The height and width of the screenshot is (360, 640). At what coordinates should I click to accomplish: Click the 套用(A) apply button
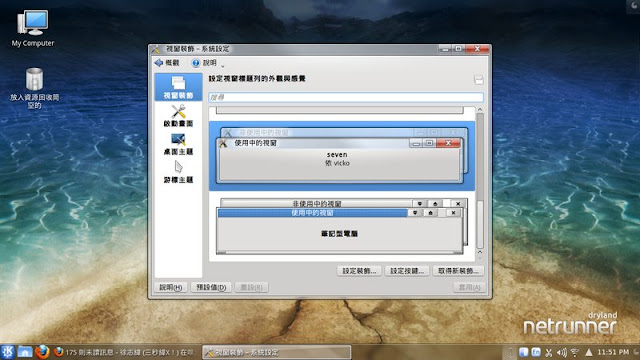(x=469, y=287)
